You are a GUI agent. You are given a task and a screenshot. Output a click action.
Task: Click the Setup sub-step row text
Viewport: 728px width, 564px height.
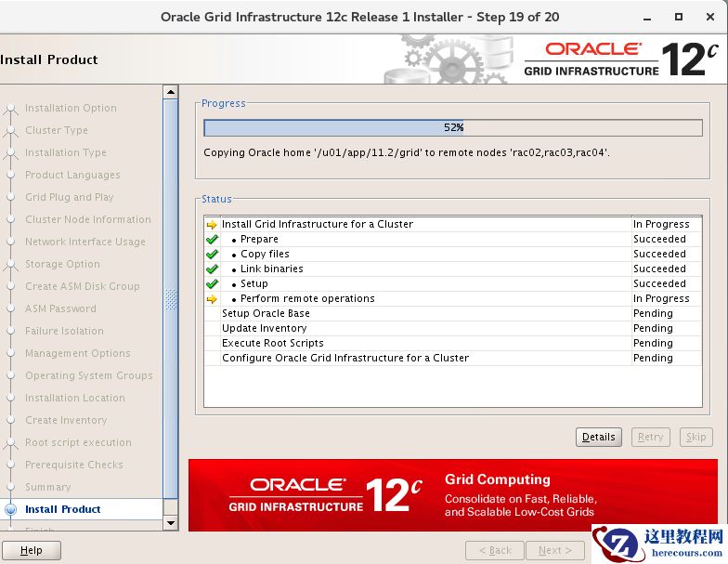coord(254,284)
